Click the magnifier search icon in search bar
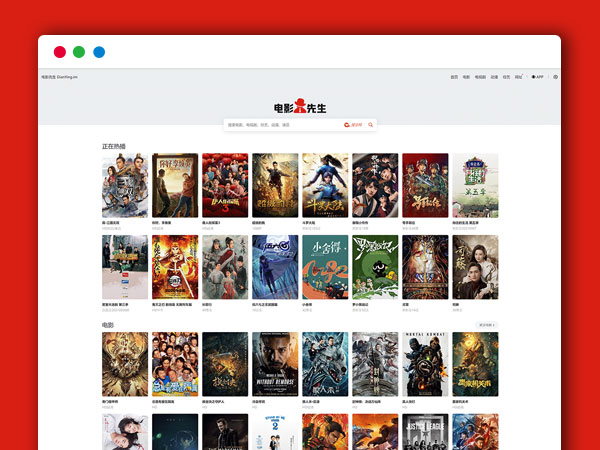This screenshot has width=600, height=450. pyautogui.click(x=371, y=125)
